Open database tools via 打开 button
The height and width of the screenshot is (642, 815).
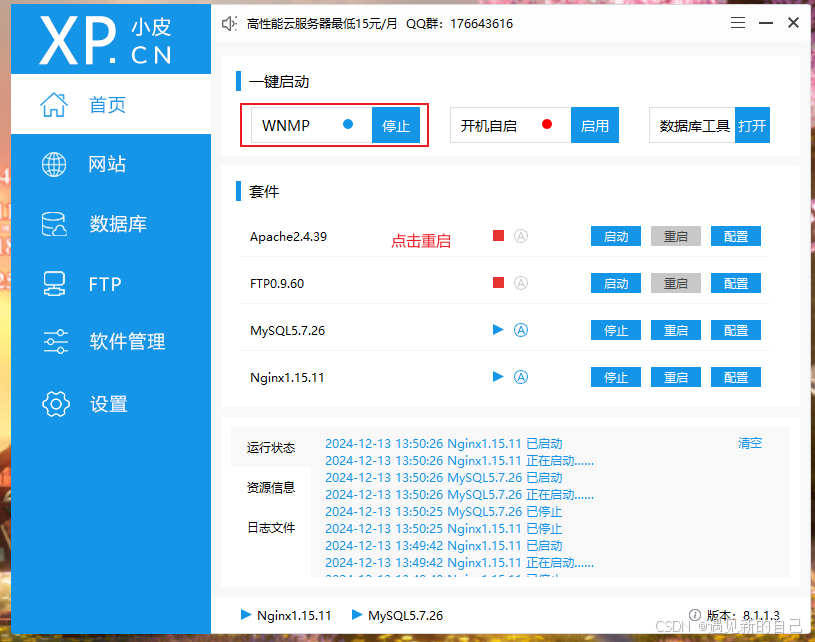pos(752,125)
